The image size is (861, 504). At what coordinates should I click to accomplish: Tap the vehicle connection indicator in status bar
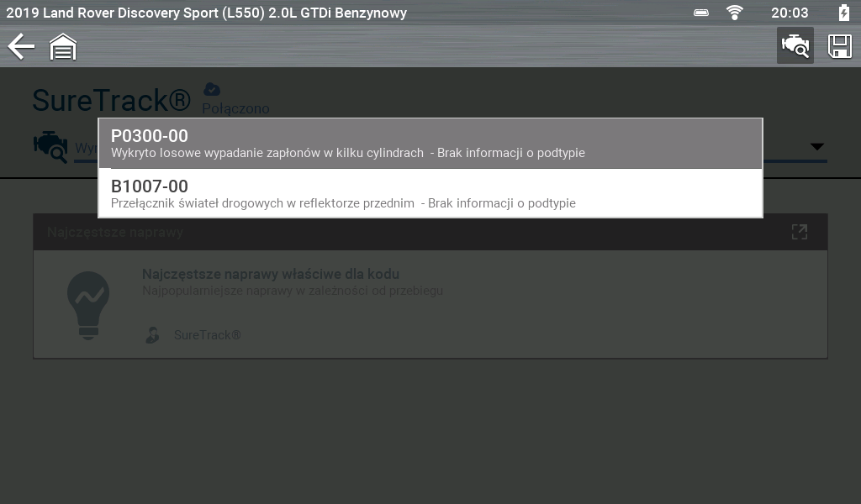tap(701, 12)
